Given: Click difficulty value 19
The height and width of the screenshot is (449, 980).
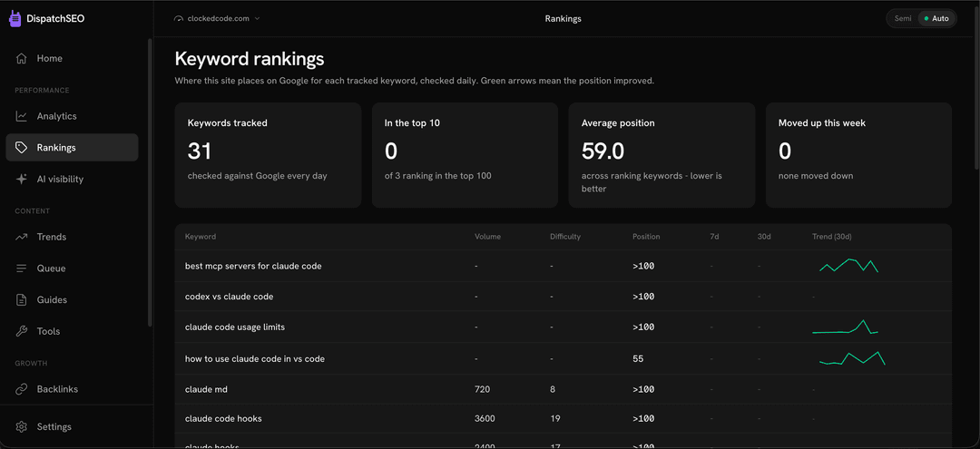Looking at the screenshot, I should pyautogui.click(x=555, y=418).
